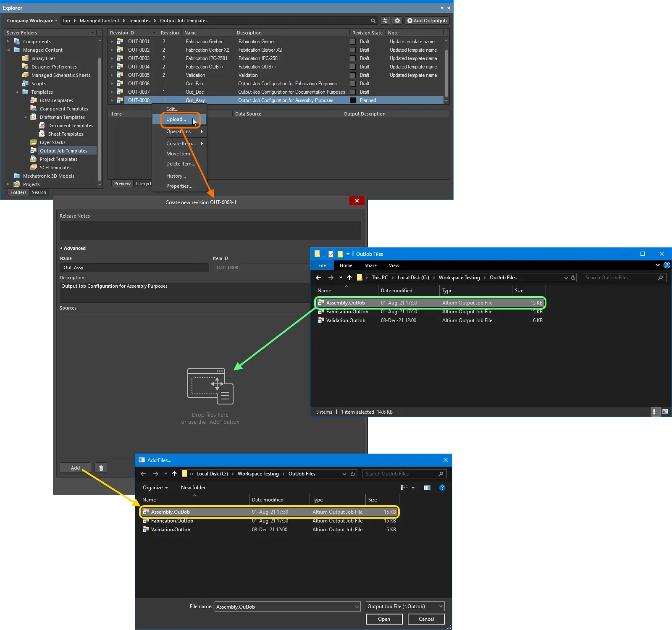Switch to the Search tab
The height and width of the screenshot is (630, 672).
(39, 192)
